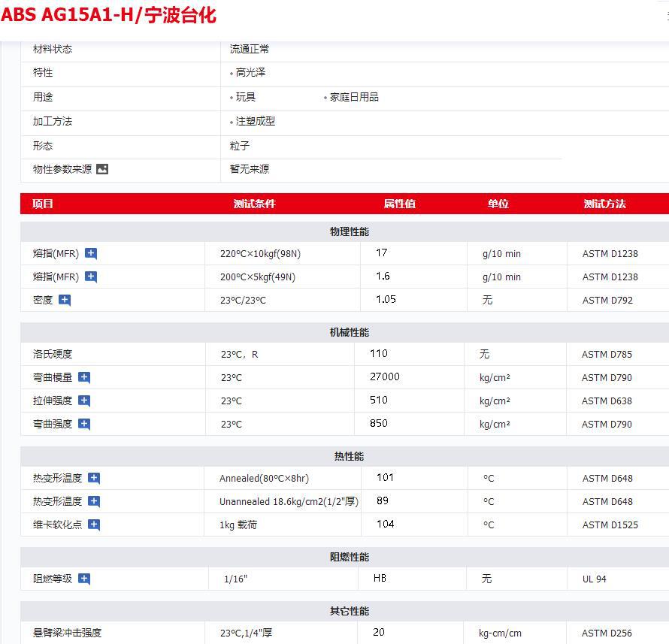The width and height of the screenshot is (669, 644).
Task: Select the 注塑成型 processing method
Action: coord(255,122)
